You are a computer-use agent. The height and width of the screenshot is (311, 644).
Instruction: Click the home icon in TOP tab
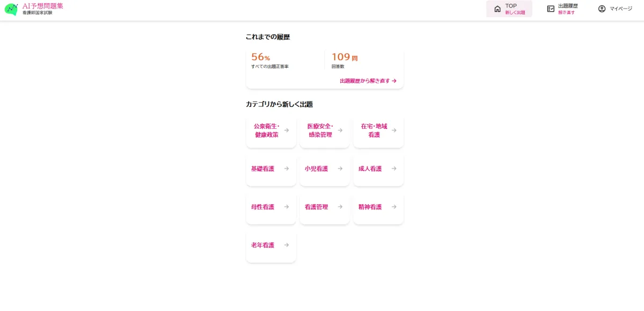497,9
